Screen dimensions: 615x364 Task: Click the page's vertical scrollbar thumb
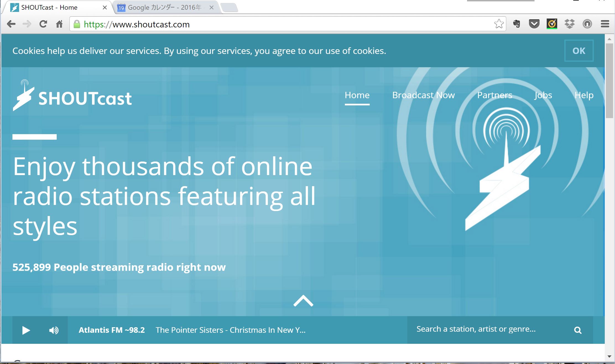click(x=609, y=80)
